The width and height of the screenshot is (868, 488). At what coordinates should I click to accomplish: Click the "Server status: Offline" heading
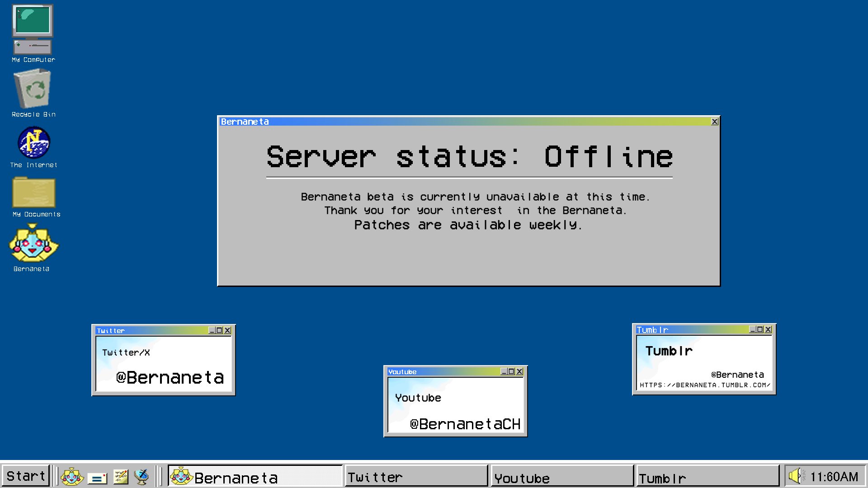pyautogui.click(x=469, y=157)
